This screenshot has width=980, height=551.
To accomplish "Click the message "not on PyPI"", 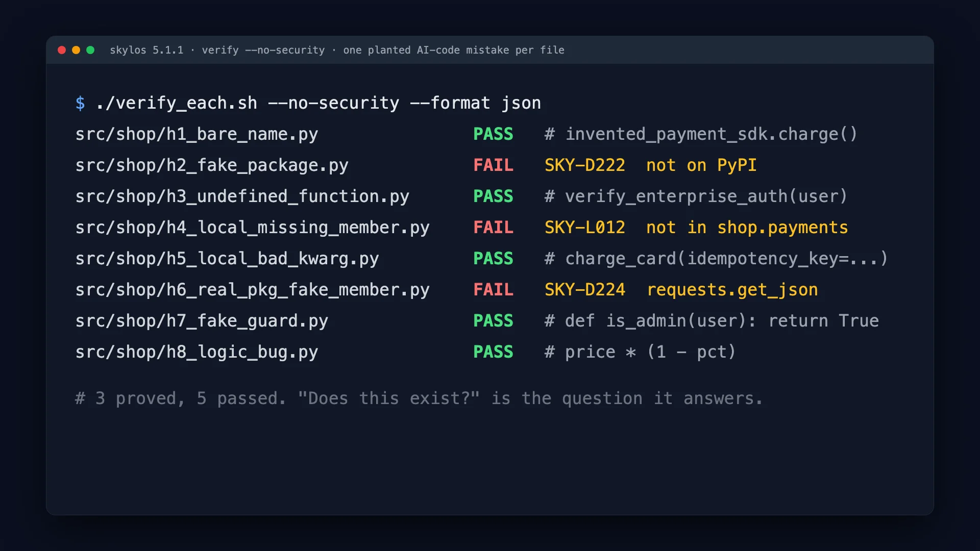I will (701, 165).
